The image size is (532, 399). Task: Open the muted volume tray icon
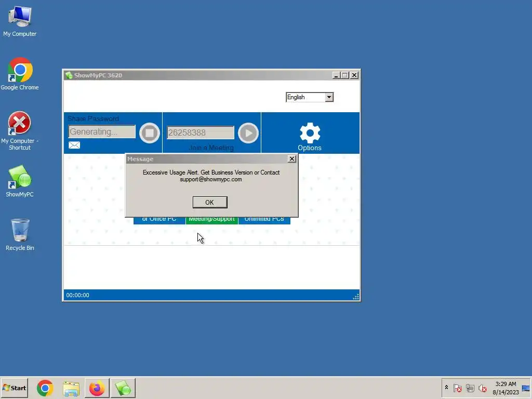coord(483,388)
